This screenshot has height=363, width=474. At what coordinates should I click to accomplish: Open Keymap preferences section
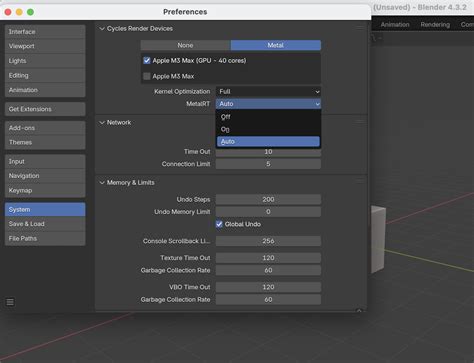(x=45, y=190)
